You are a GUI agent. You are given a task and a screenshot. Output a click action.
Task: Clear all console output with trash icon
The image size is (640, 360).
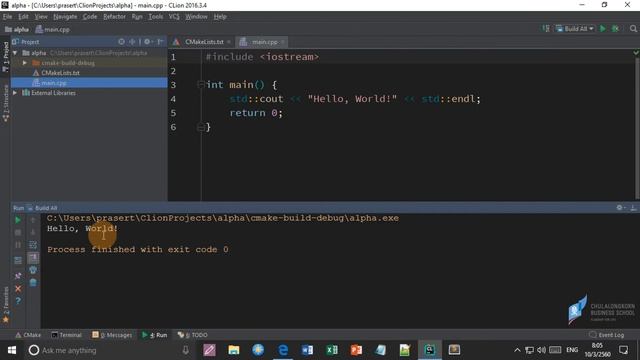click(33, 282)
